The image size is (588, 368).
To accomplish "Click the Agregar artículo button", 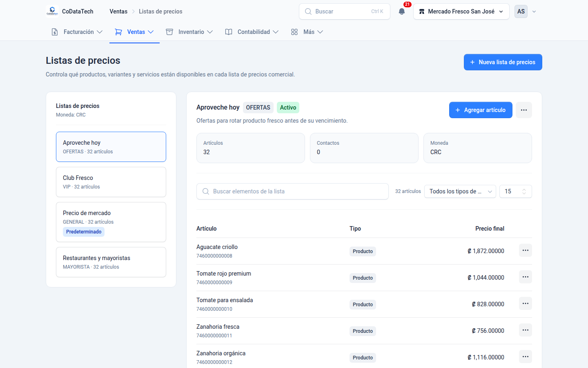I will click(481, 110).
